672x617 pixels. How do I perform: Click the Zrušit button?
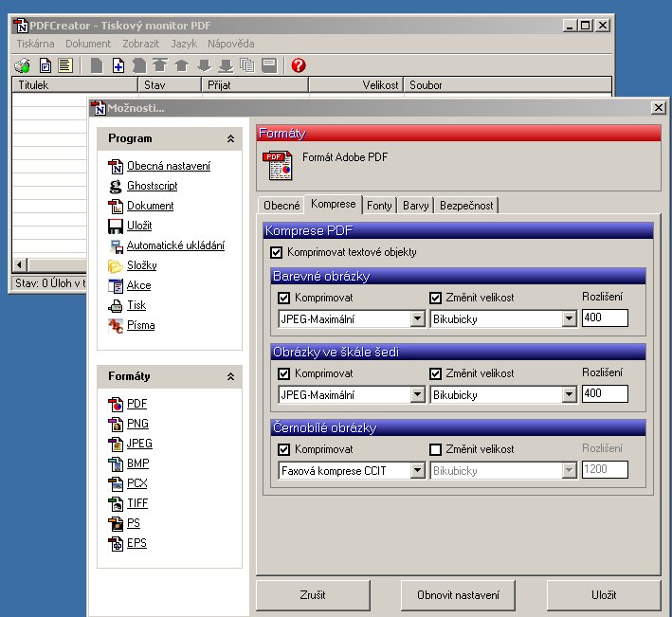coord(313,595)
